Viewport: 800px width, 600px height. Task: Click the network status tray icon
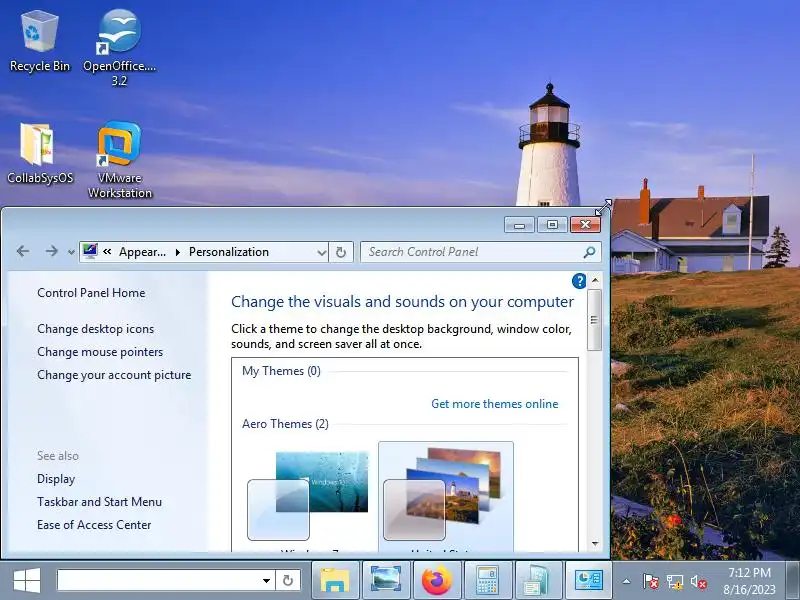675,581
